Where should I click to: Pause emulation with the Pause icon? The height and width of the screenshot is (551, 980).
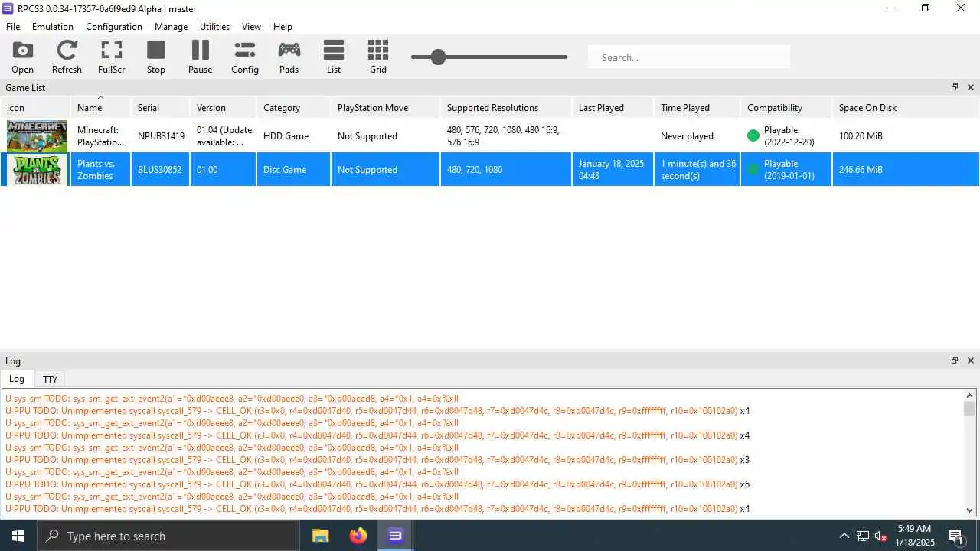[200, 57]
